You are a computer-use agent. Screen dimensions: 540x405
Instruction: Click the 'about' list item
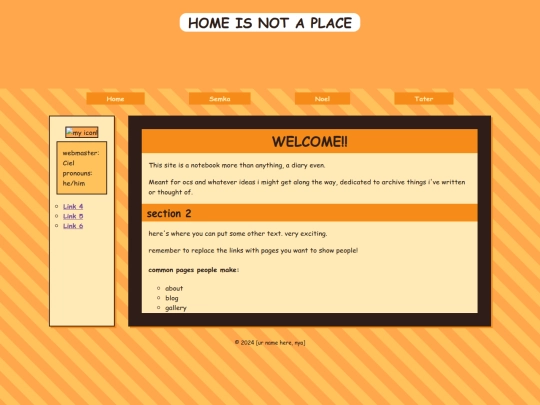(x=174, y=288)
